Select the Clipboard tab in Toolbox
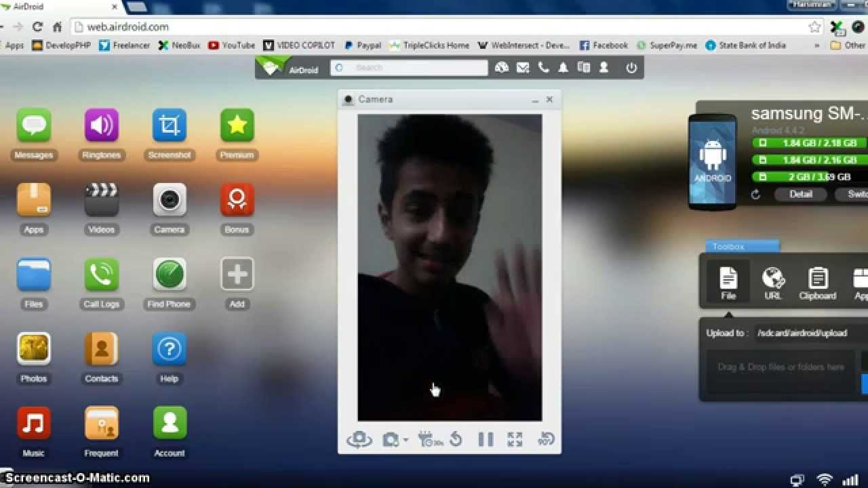This screenshot has height=488, width=868. [817, 281]
